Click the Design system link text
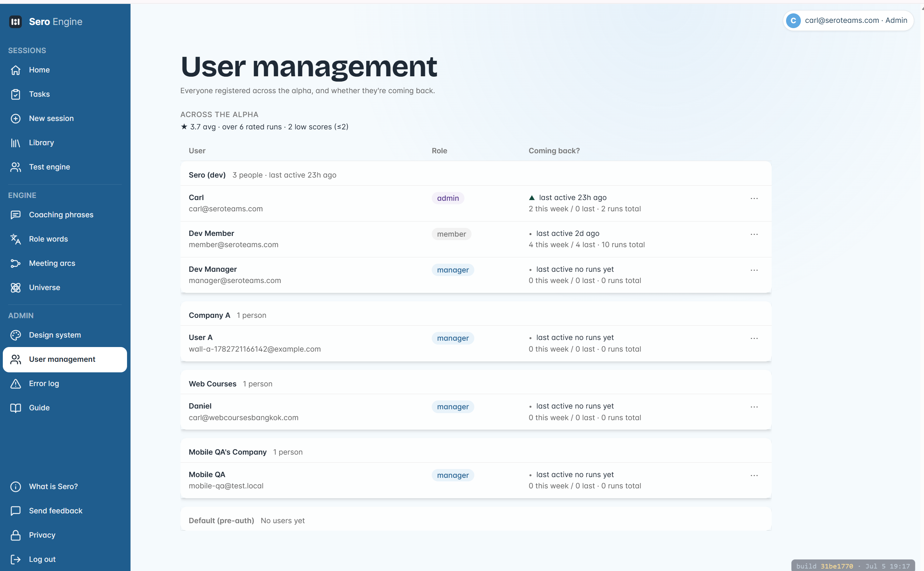The width and height of the screenshot is (924, 571). point(55,335)
